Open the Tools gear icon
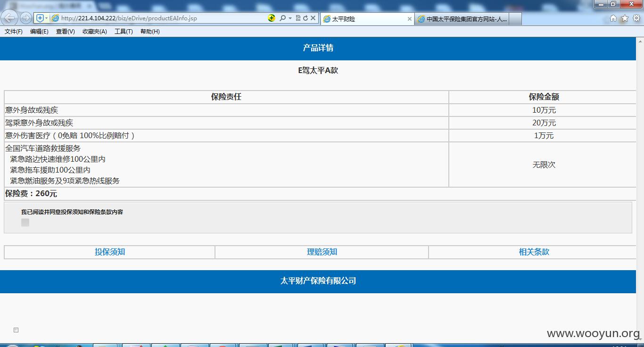Viewport: 644px width, 347px height. [x=636, y=18]
